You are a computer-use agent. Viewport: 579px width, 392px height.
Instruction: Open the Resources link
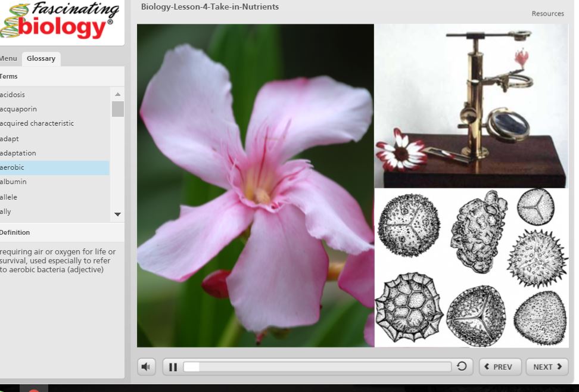tap(547, 14)
